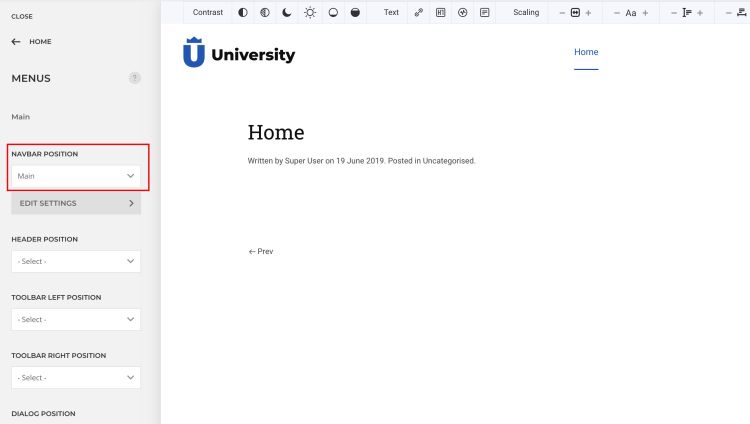Image resolution: width=750 pixels, height=424 pixels.
Task: Click the letter spacing icon at toolbar edge
Action: click(x=742, y=12)
